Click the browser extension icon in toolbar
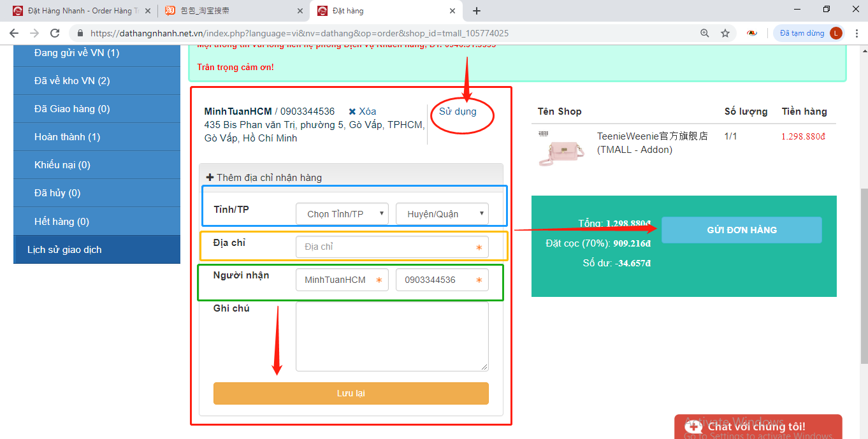 pos(752,33)
